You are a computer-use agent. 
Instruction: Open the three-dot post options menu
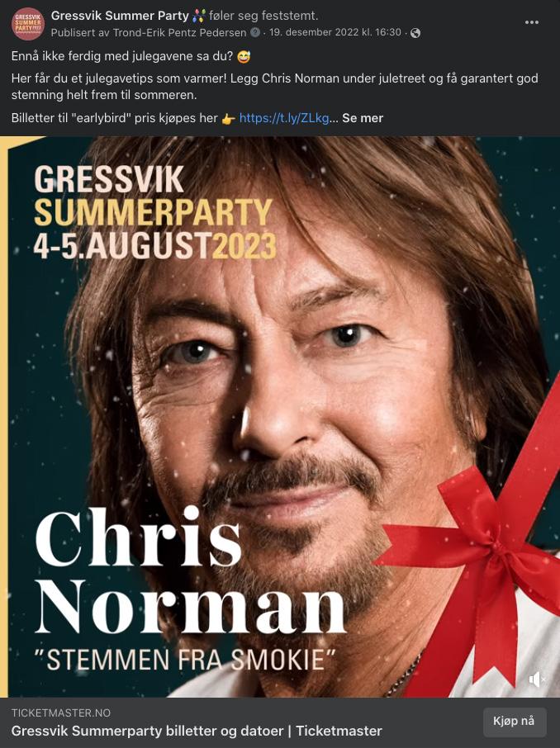[531, 22]
